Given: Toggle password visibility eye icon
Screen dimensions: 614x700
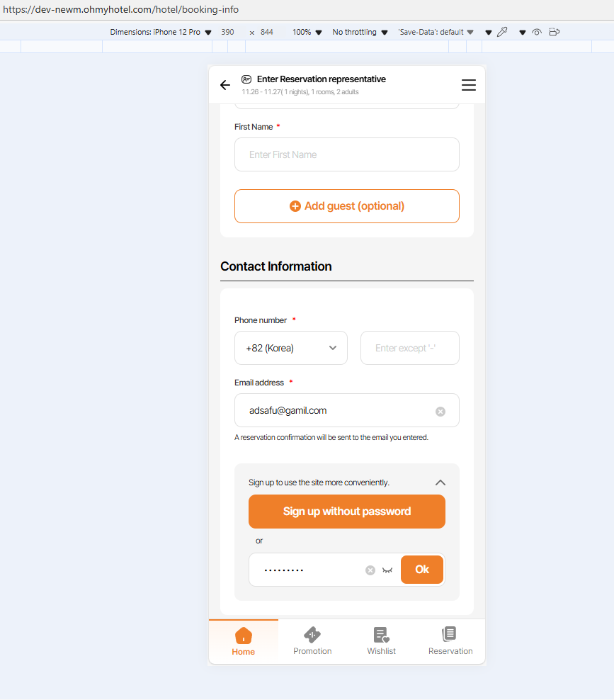Looking at the screenshot, I should pos(387,570).
